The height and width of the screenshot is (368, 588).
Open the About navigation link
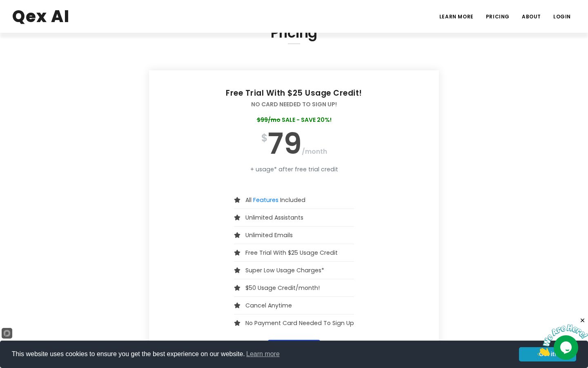[531, 17]
